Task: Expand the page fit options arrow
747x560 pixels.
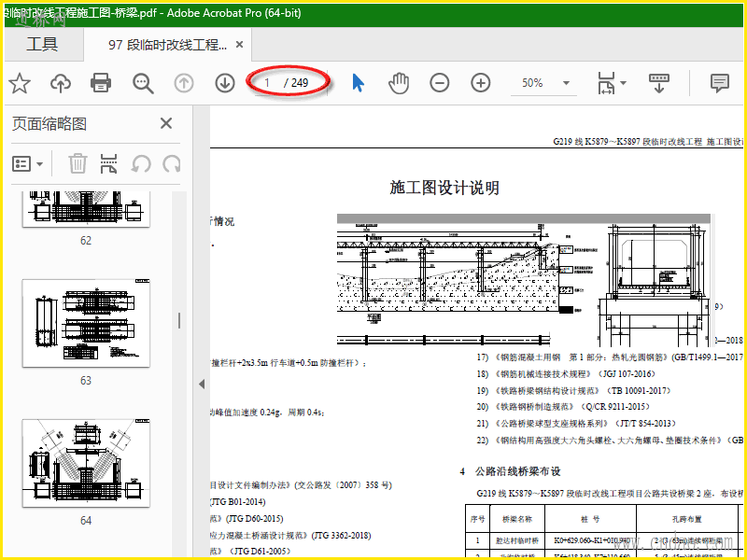Action: 623,83
